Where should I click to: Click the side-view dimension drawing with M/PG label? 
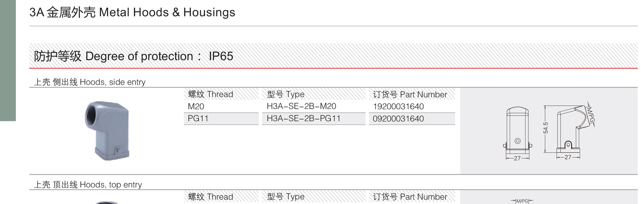tap(570, 131)
